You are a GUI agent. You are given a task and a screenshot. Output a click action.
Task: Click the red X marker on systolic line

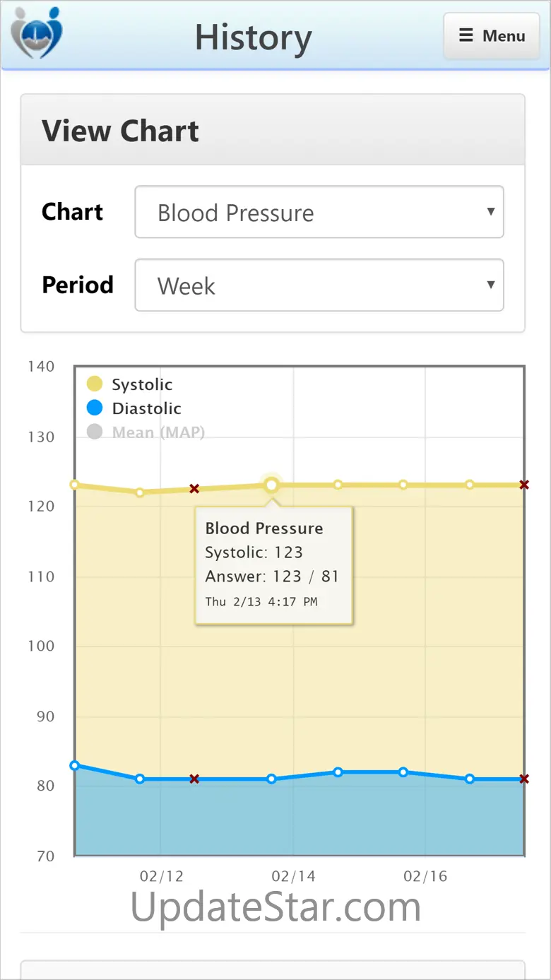pyautogui.click(x=194, y=489)
